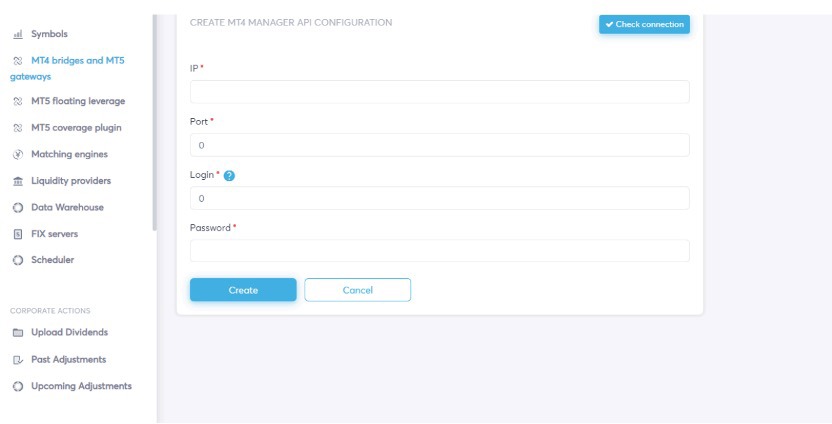Screen dimensions: 832x424
Task: Select the Symbols sidebar entry
Action: [49, 34]
